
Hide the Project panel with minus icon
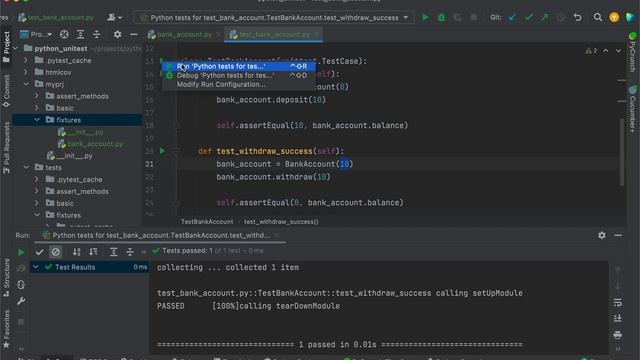point(133,34)
